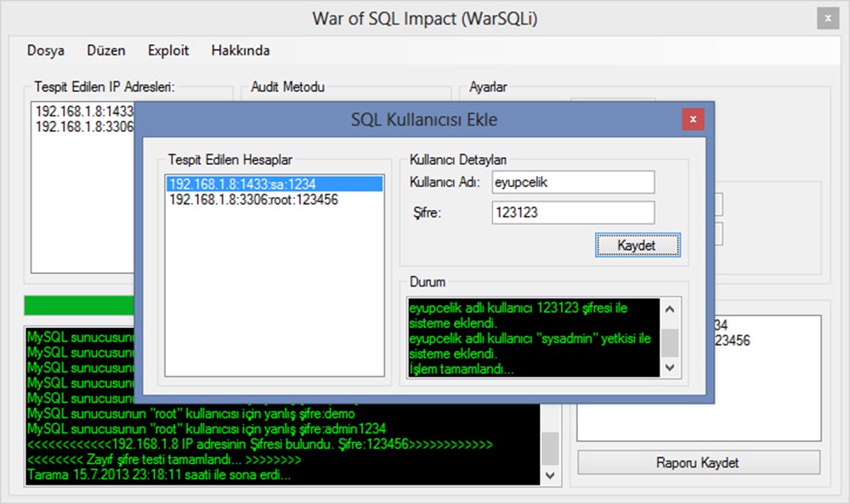The height and width of the screenshot is (504, 850).
Task: Click the 'yanlış şifre:demo' log line
Action: point(190,414)
